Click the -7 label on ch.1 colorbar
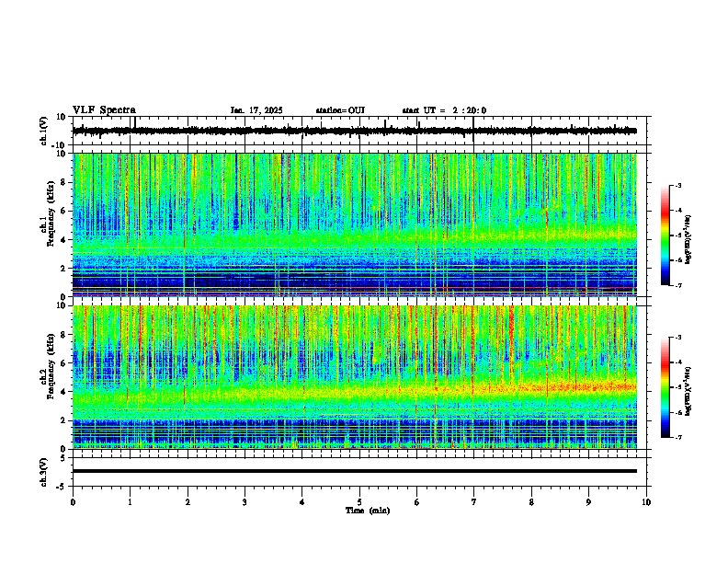 coord(677,285)
